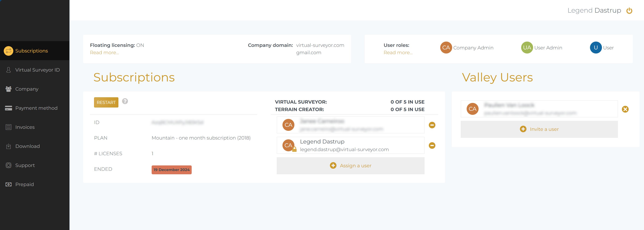Click the User Admin role badge

click(x=527, y=48)
